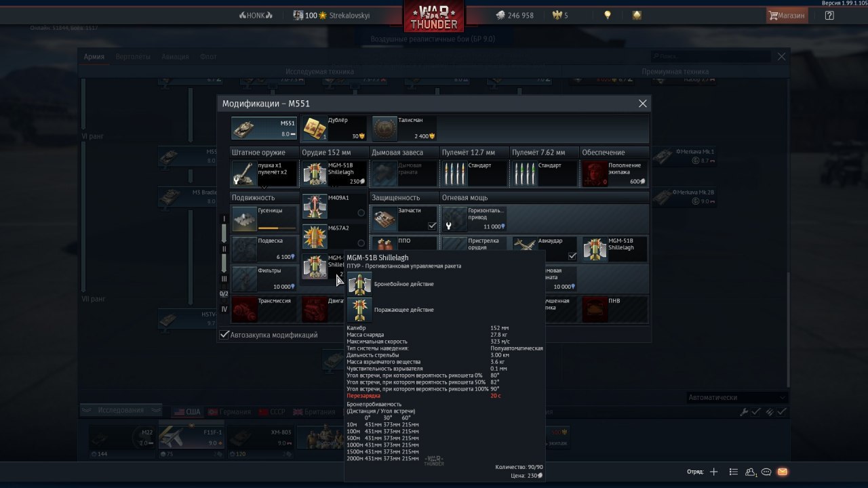Click the M409A1 shell icon in list
The height and width of the screenshot is (488, 868).
[315, 206]
